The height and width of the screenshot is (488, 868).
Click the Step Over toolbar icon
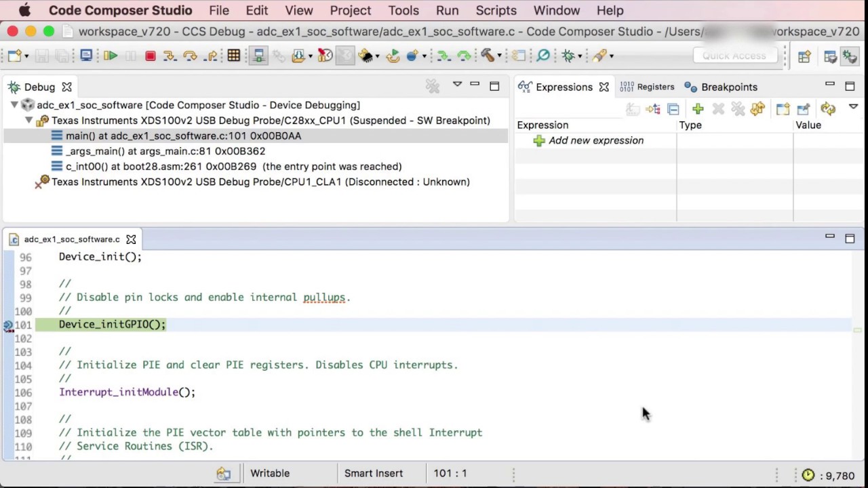(x=190, y=56)
